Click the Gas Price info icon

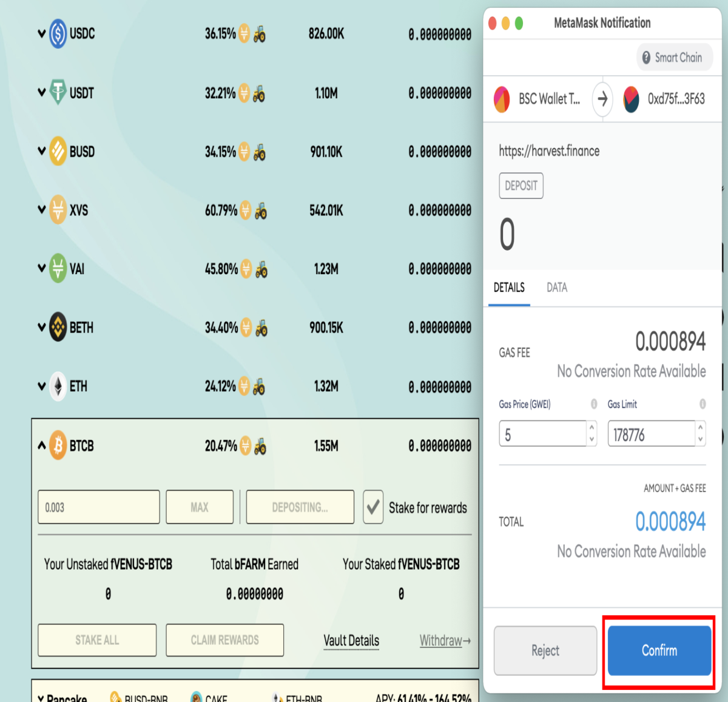594,404
